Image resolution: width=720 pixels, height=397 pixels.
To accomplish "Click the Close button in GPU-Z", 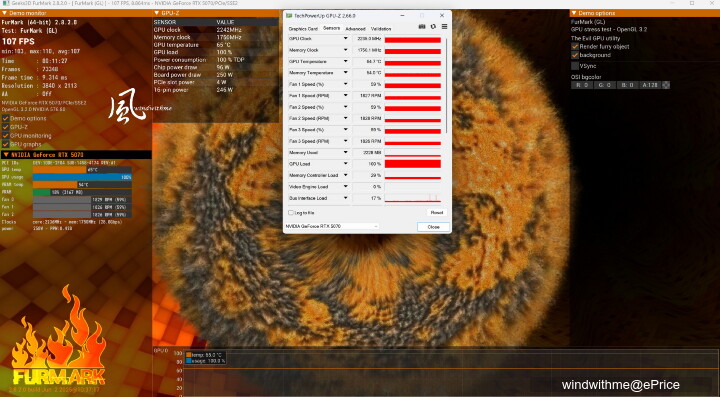I will click(433, 227).
